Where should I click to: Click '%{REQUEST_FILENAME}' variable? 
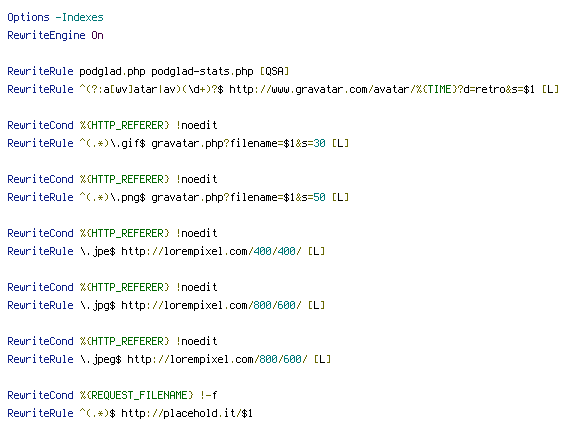click(x=137, y=395)
